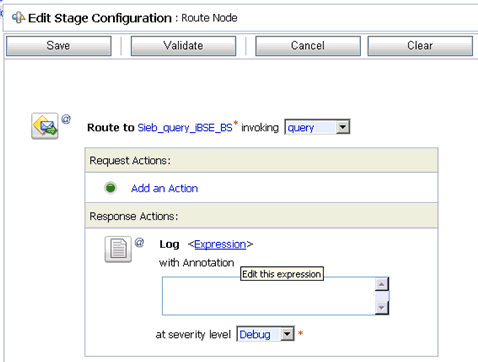Click the Route node envelope icon

45,126
